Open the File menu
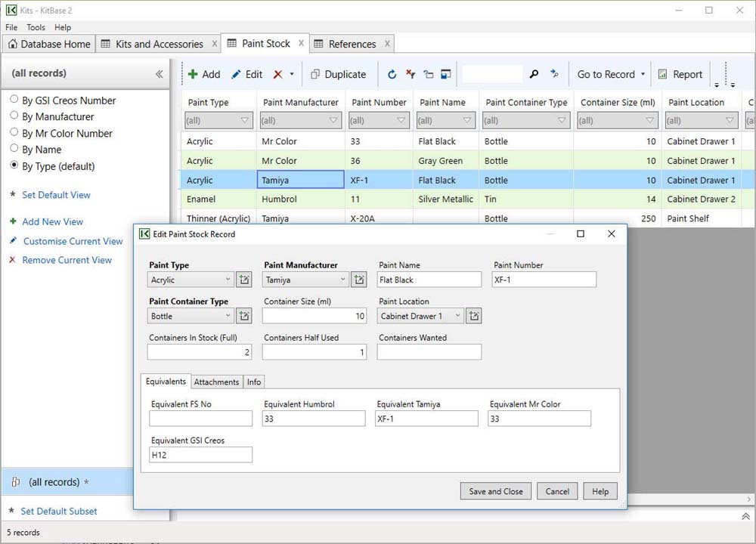The width and height of the screenshot is (756, 544). coord(11,27)
